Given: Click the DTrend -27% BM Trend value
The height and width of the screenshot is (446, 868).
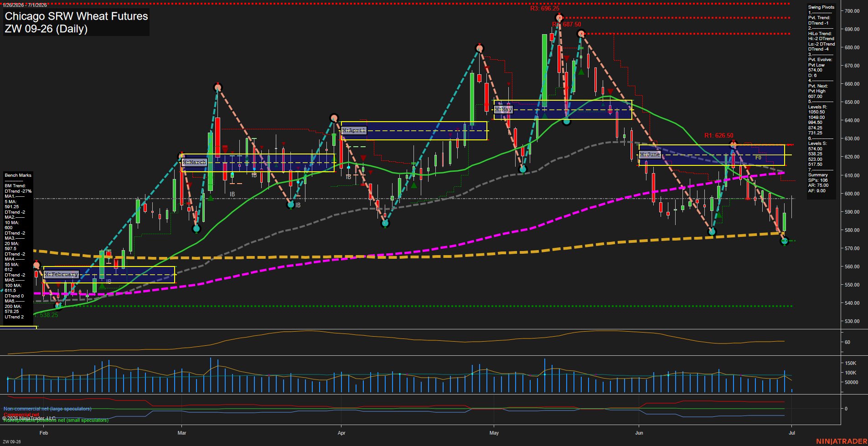Looking at the screenshot, I should point(18,191).
